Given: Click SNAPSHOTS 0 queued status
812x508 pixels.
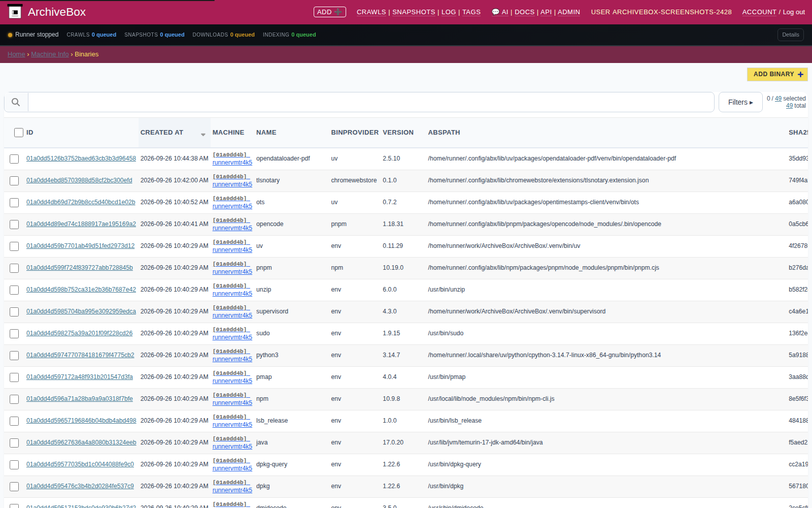Looking at the screenshot, I should coord(154,35).
